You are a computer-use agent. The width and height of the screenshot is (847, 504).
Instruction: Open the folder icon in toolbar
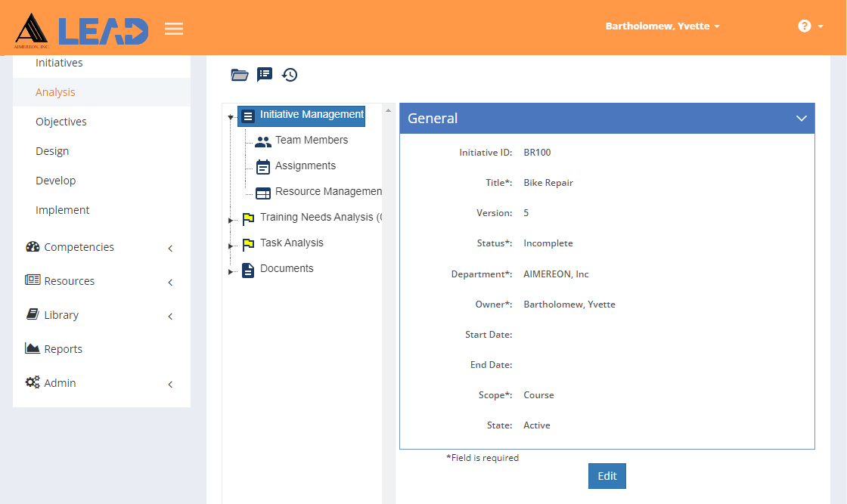coord(239,75)
